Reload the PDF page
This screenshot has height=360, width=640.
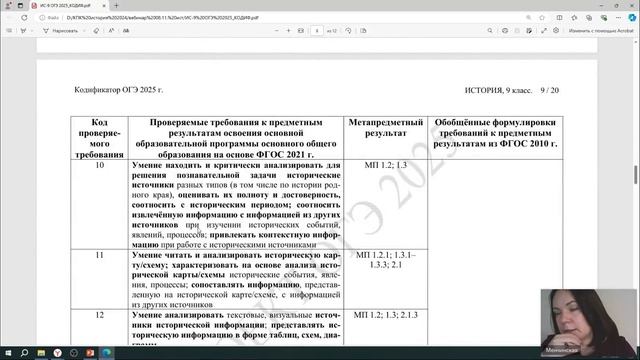point(24,18)
